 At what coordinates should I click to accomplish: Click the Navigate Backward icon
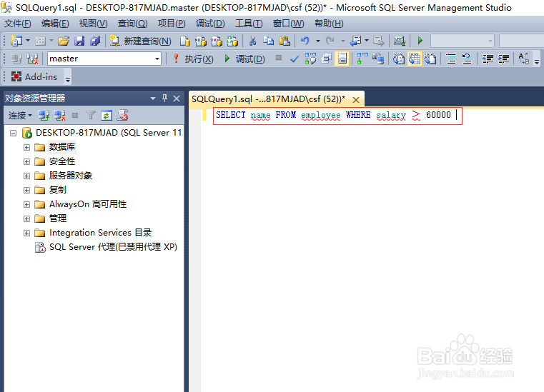pos(355,41)
